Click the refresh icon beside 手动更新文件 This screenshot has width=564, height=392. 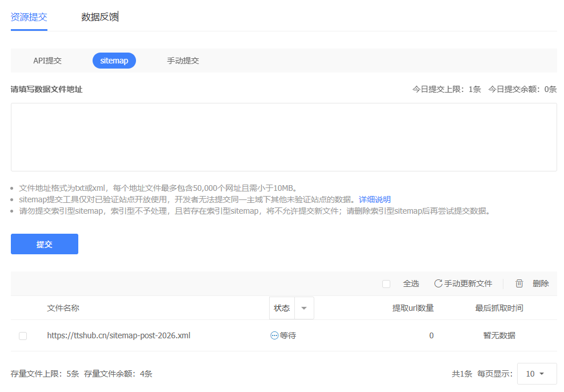click(x=439, y=283)
